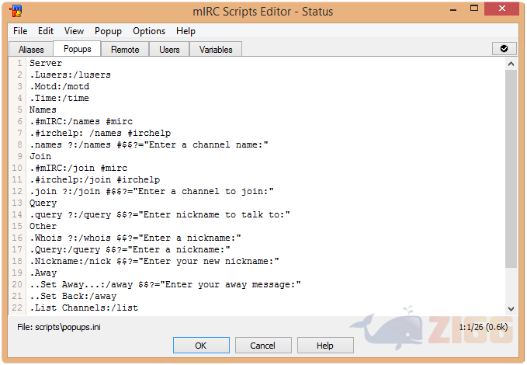
Task: Click the Cancel button
Action: (x=263, y=346)
